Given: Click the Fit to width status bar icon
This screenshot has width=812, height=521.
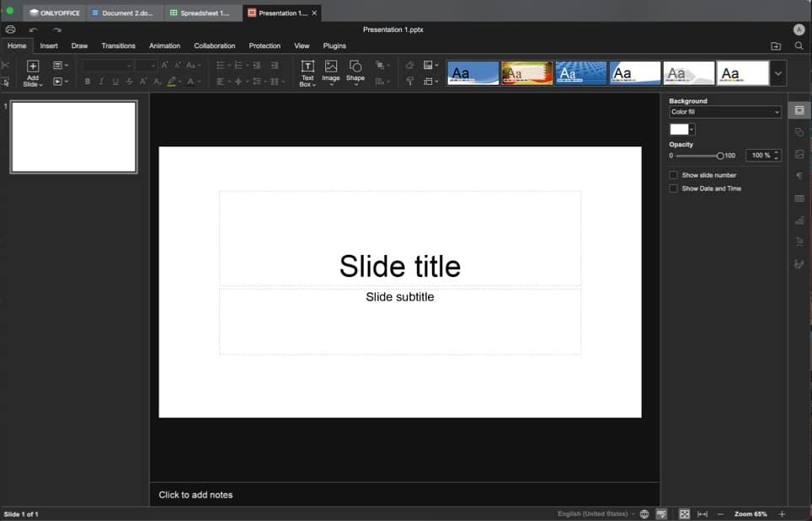Looking at the screenshot, I should tap(702, 513).
